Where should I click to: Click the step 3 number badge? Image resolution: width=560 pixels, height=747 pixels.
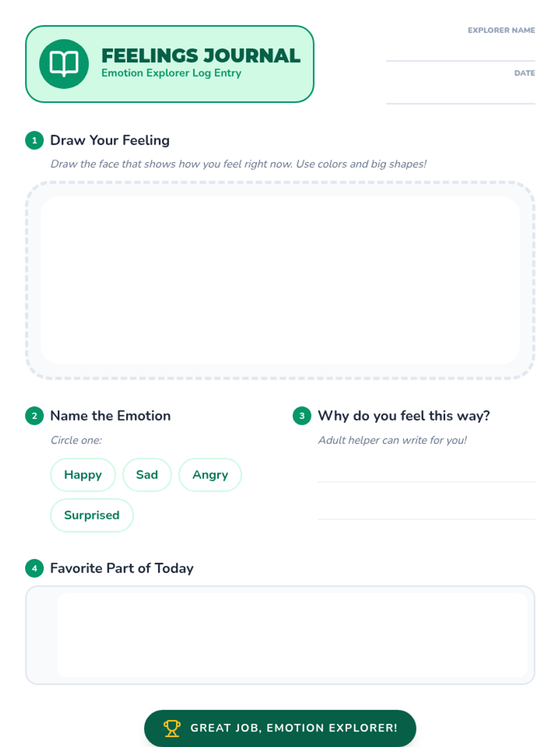[x=302, y=416]
